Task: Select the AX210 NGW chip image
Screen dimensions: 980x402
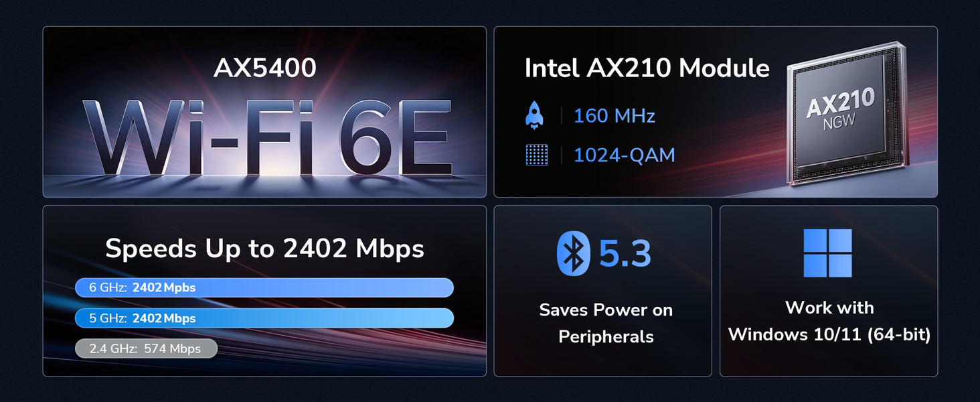Action: 845,113
